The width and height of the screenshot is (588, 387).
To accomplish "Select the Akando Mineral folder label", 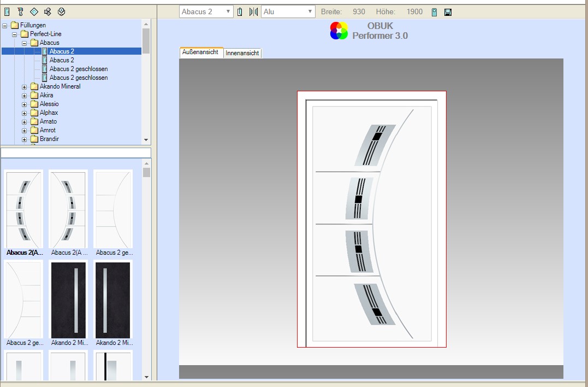I will (60, 86).
